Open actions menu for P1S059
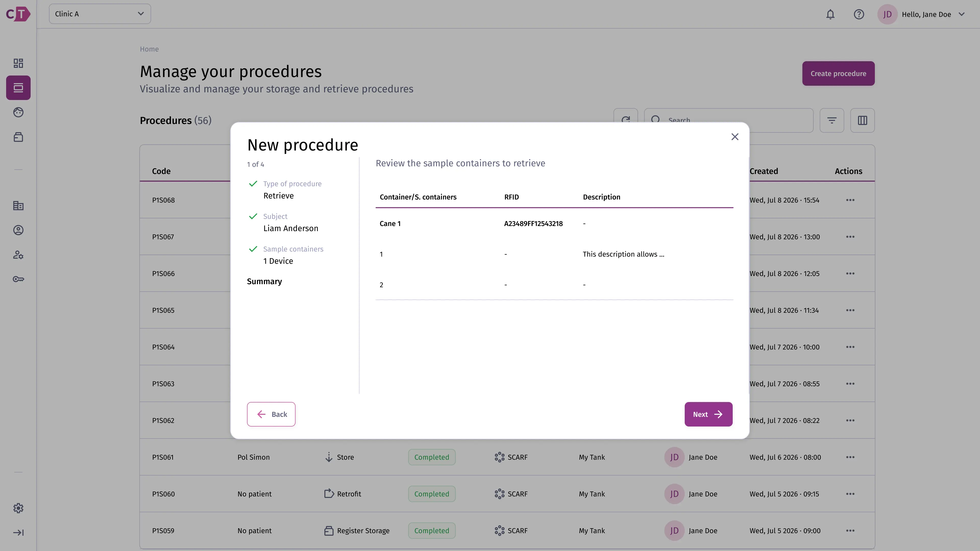 (850, 531)
